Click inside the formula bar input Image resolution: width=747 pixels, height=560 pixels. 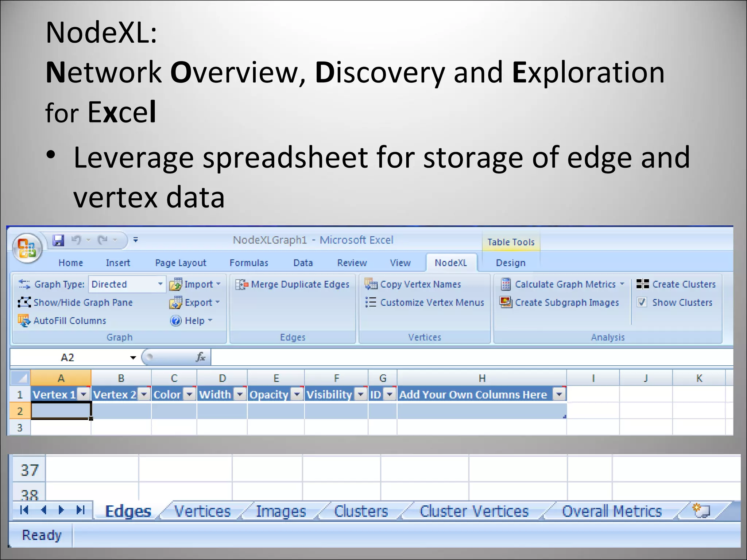click(472, 357)
